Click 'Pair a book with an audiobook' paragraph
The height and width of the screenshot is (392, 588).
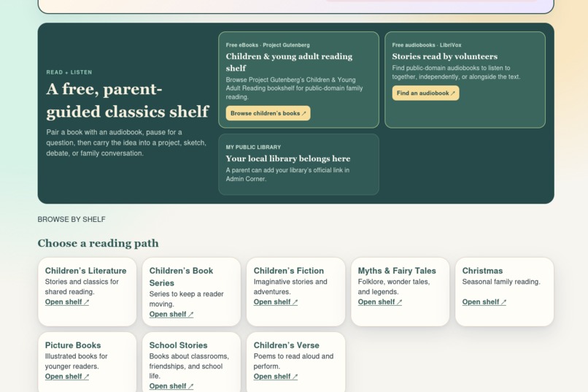[x=126, y=143]
